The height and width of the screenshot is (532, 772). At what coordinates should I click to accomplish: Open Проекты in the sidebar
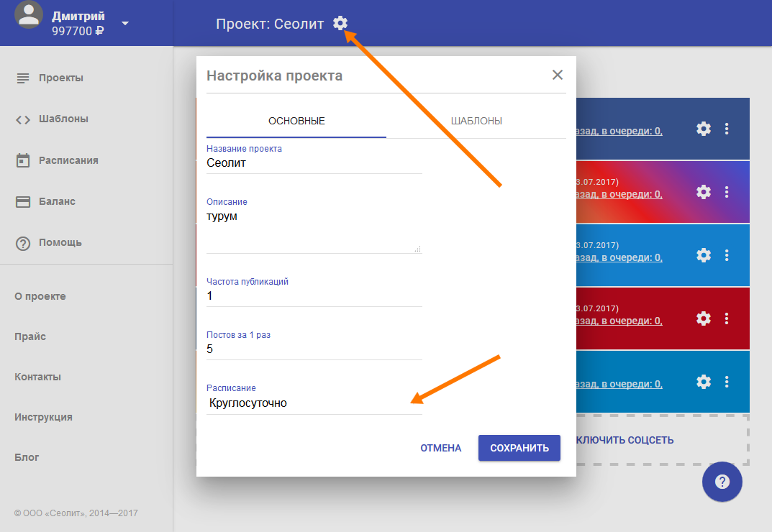coord(60,78)
